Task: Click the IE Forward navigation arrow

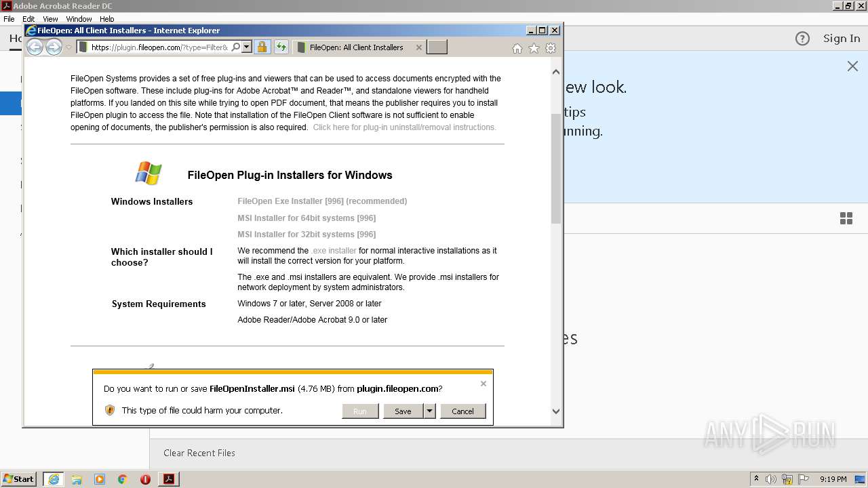Action: pyautogui.click(x=54, y=47)
